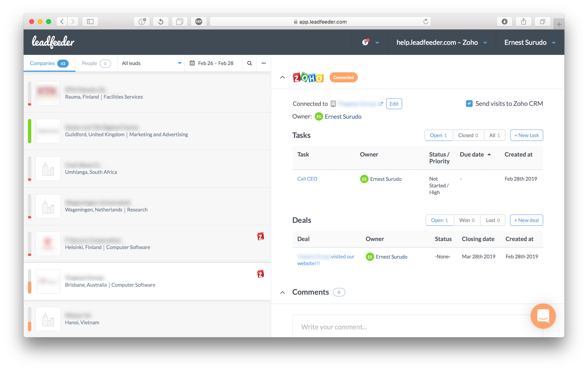Switch to the People tab
588x371 pixels.
tap(96, 63)
